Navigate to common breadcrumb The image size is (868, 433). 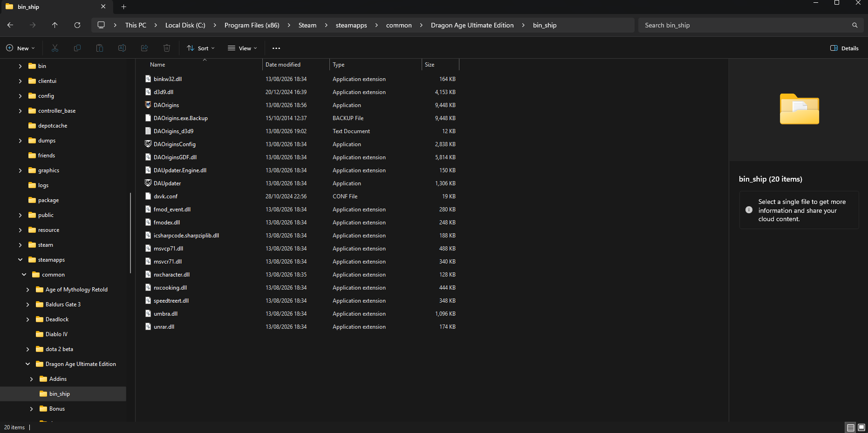[x=399, y=25]
